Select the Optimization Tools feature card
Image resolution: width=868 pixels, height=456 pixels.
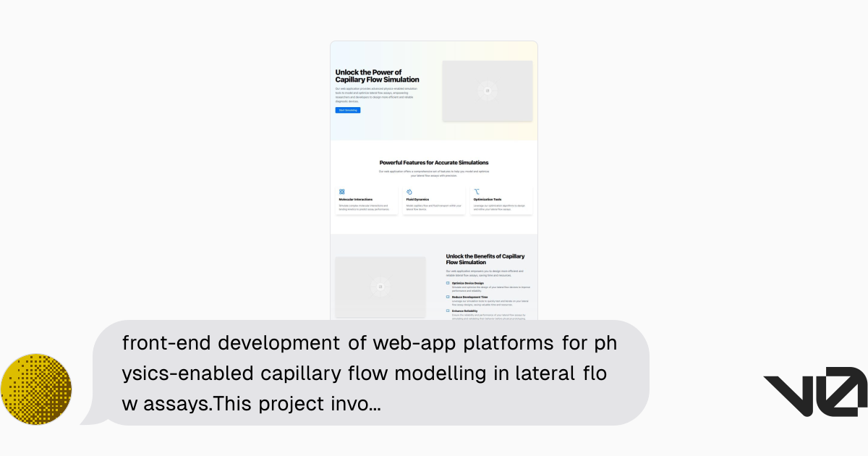[501, 200]
